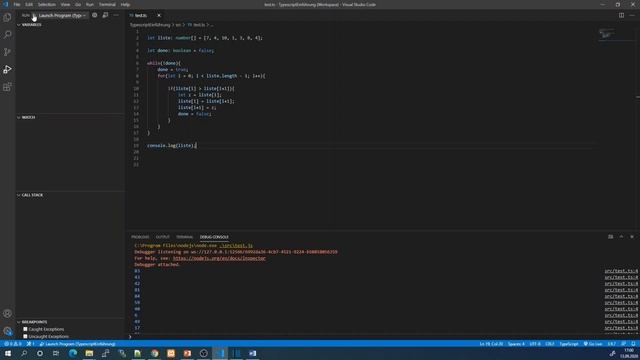This screenshot has height=360, width=640.
Task: Click the feedback icon in the status bar
Action: tap(623, 344)
